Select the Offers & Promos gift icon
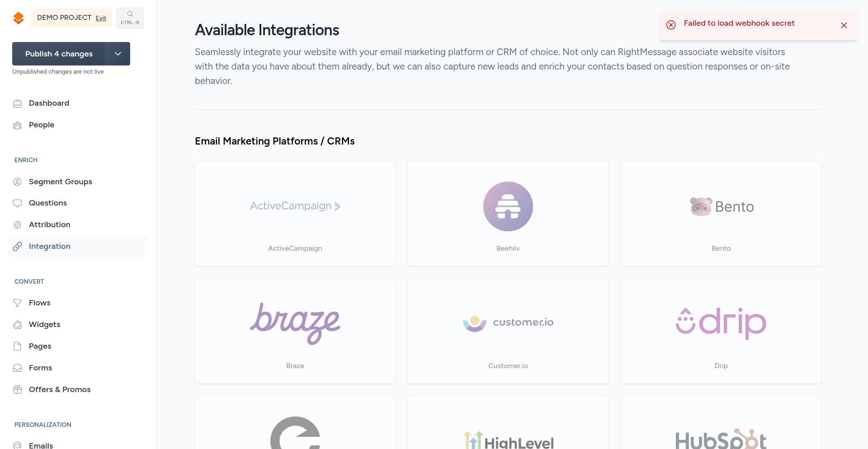The width and height of the screenshot is (868, 449). coord(17,389)
